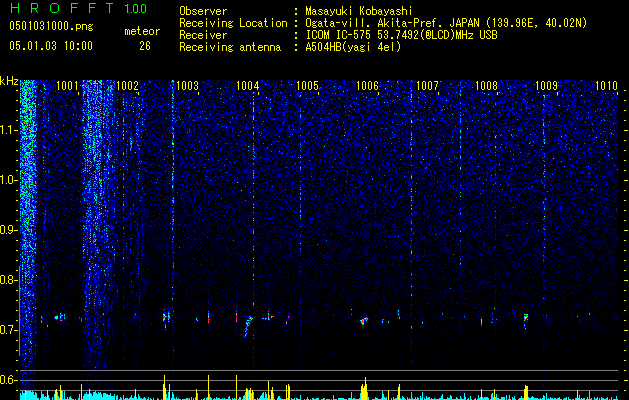Click the 0.7 kHz axis label
629x400 pixels.
(x=8, y=330)
